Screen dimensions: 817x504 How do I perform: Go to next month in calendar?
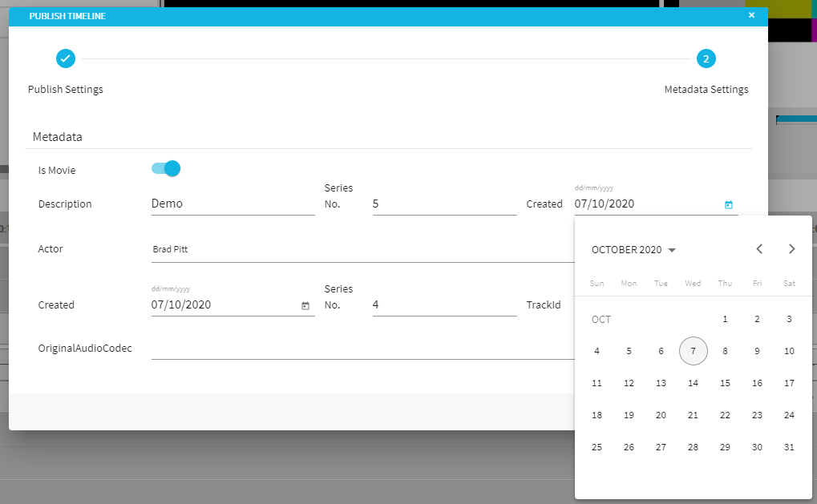[x=791, y=249]
